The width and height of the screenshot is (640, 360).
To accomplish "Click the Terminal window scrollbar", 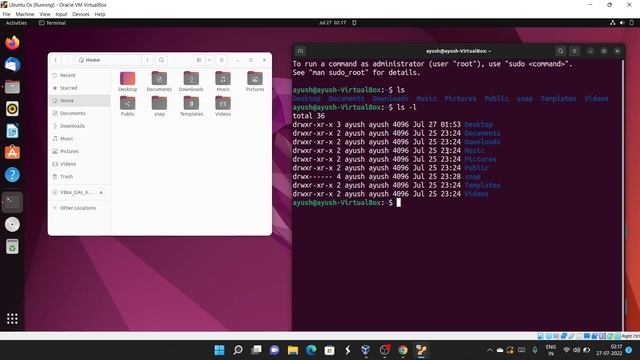I will tap(622, 195).
